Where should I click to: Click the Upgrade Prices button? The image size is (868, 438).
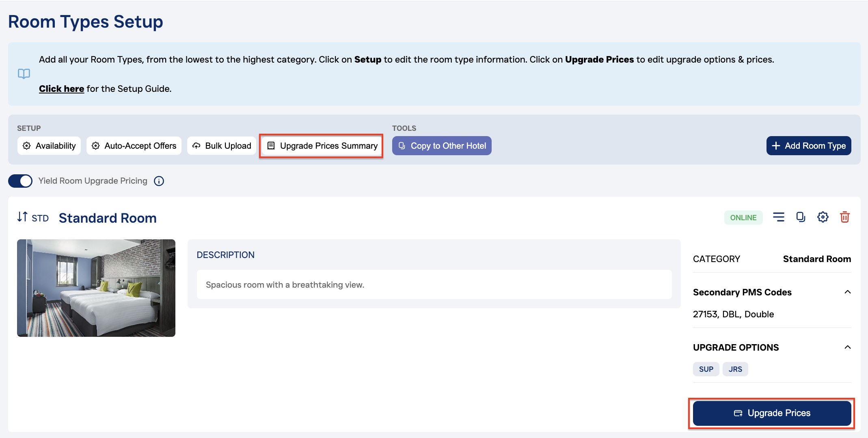pos(772,413)
